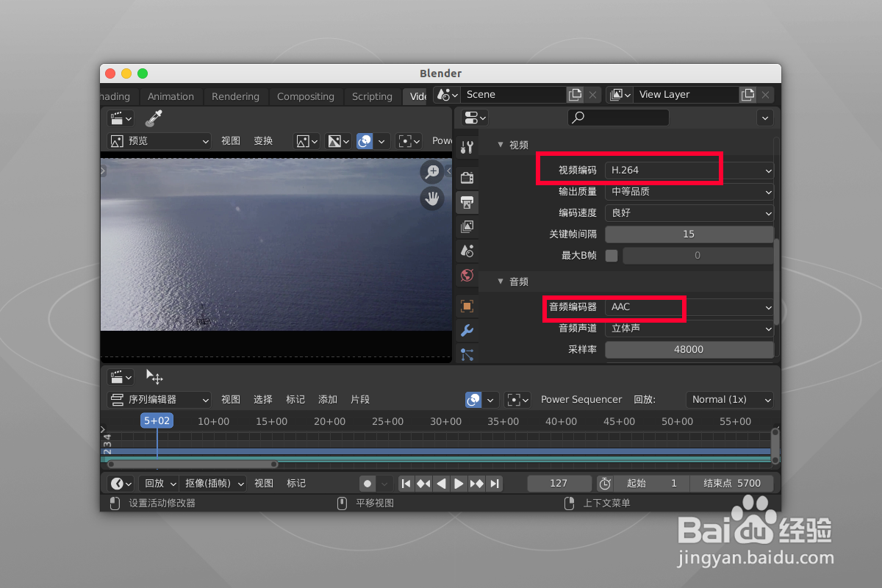Image resolution: width=882 pixels, height=588 pixels.
Task: Play the animation forward
Action: coord(459,483)
